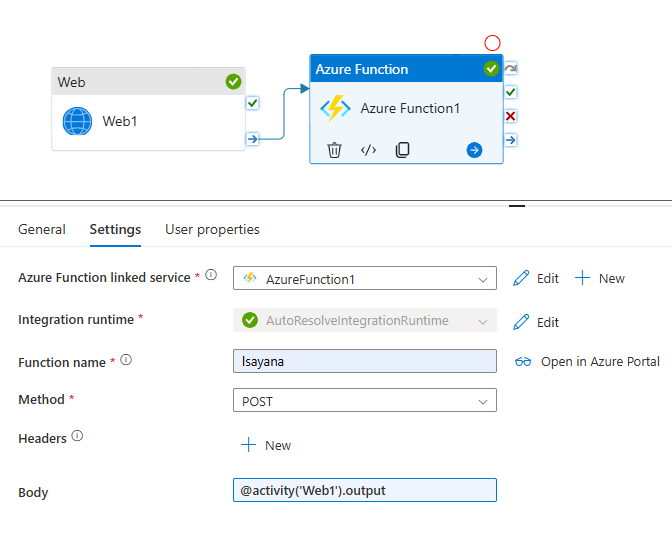Click the Open in Azure Portal glasses icon

(x=523, y=362)
